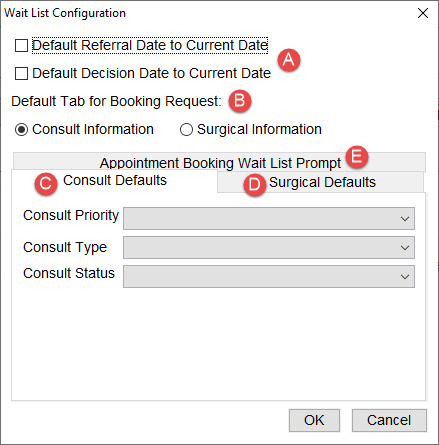Screen dimensions: 439x445
Task: Enable Default Referral Date to Current Date
Action: tap(22, 46)
